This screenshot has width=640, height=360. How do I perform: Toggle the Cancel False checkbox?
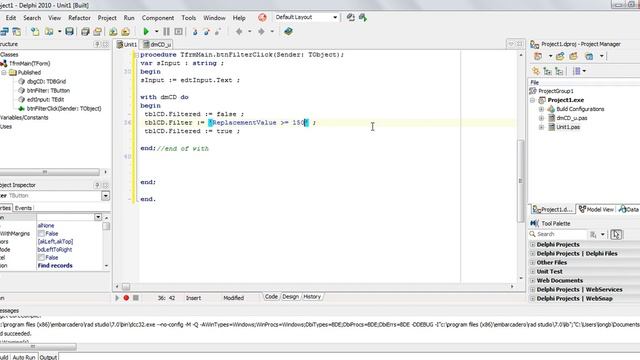coord(41,258)
